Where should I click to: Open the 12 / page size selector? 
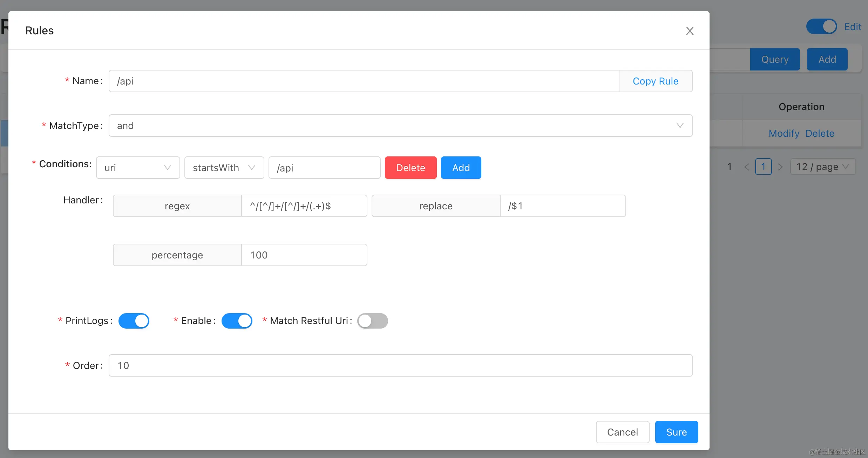[x=822, y=167]
